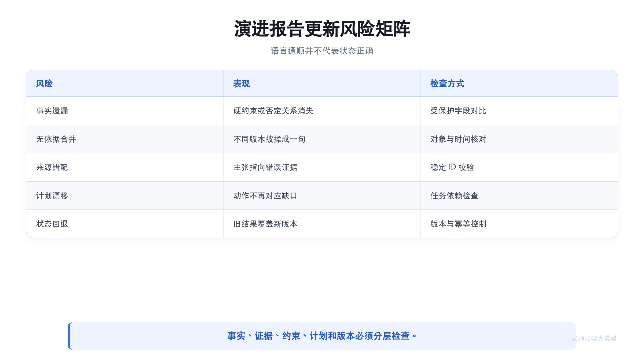Click the 检查方式 column header
The image size is (644, 362).
click(519, 83)
